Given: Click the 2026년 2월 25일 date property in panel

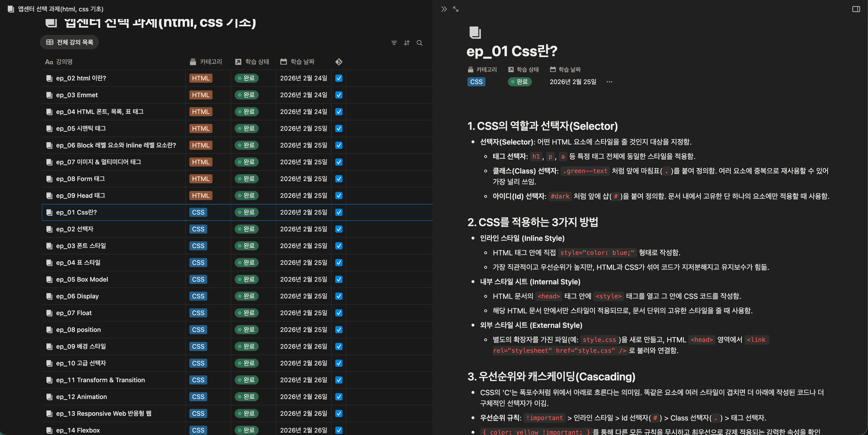Looking at the screenshot, I should (x=572, y=82).
